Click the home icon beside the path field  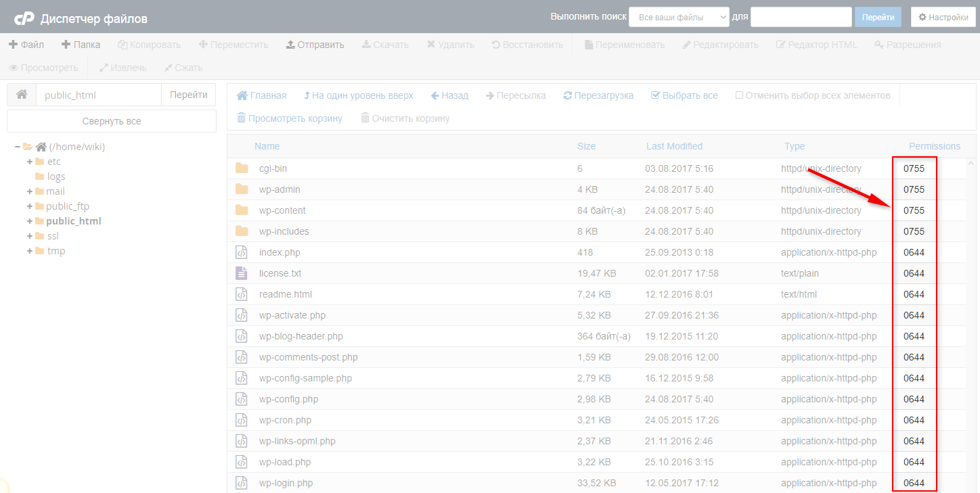pyautogui.click(x=22, y=95)
